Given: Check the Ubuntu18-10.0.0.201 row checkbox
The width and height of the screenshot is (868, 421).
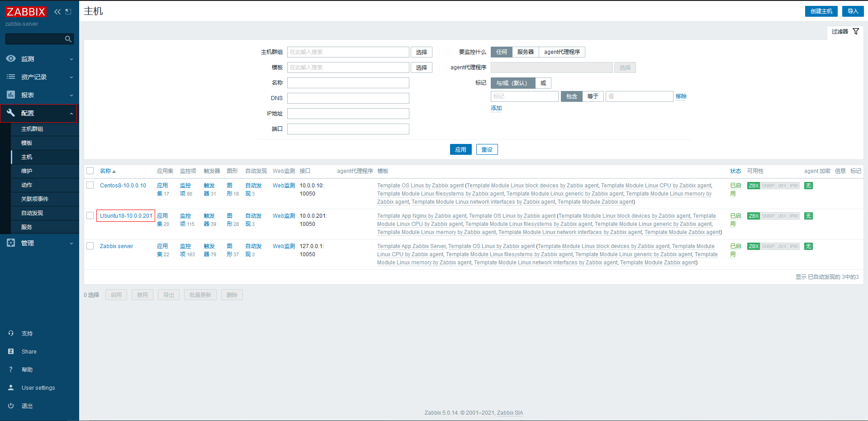Looking at the screenshot, I should 90,215.
